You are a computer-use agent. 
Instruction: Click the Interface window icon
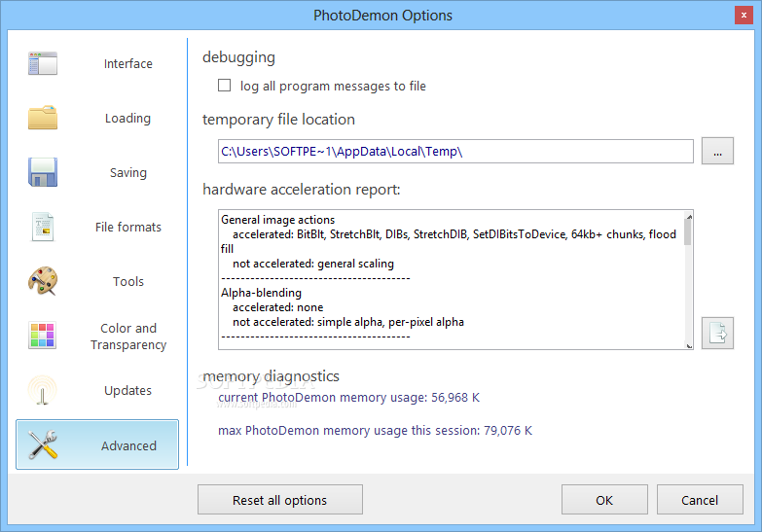pos(43,63)
